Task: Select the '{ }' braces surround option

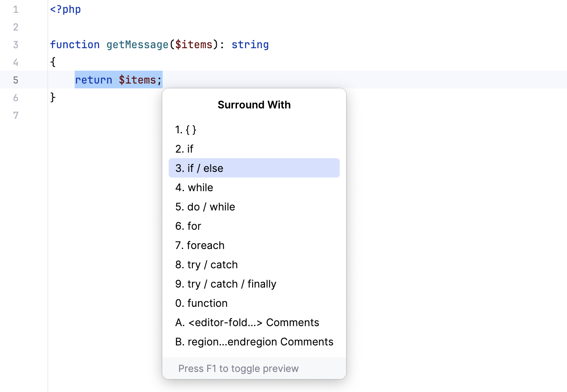Action: (186, 130)
